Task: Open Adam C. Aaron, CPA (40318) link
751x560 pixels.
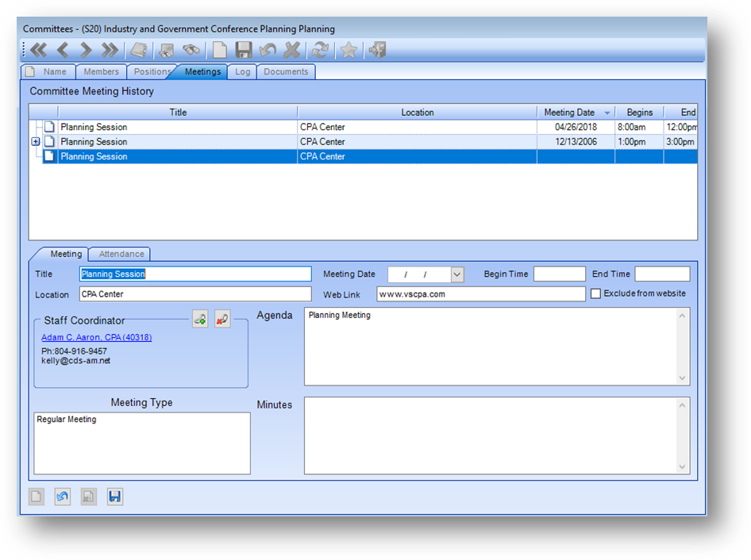Action: 96,337
